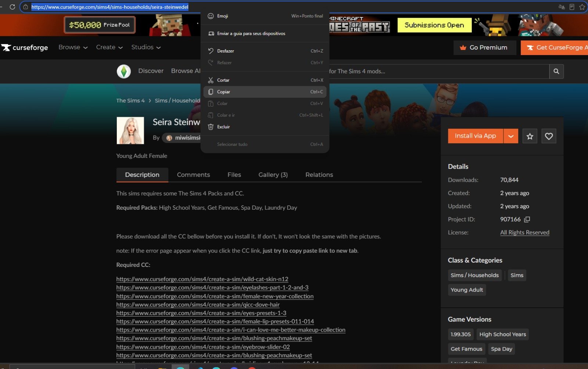Click the search magnifier button

coord(556,71)
